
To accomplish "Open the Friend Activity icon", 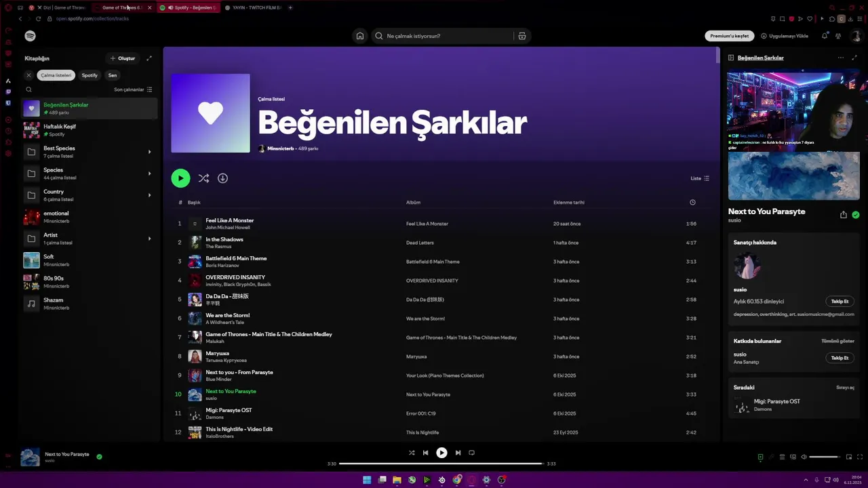I will [838, 36].
